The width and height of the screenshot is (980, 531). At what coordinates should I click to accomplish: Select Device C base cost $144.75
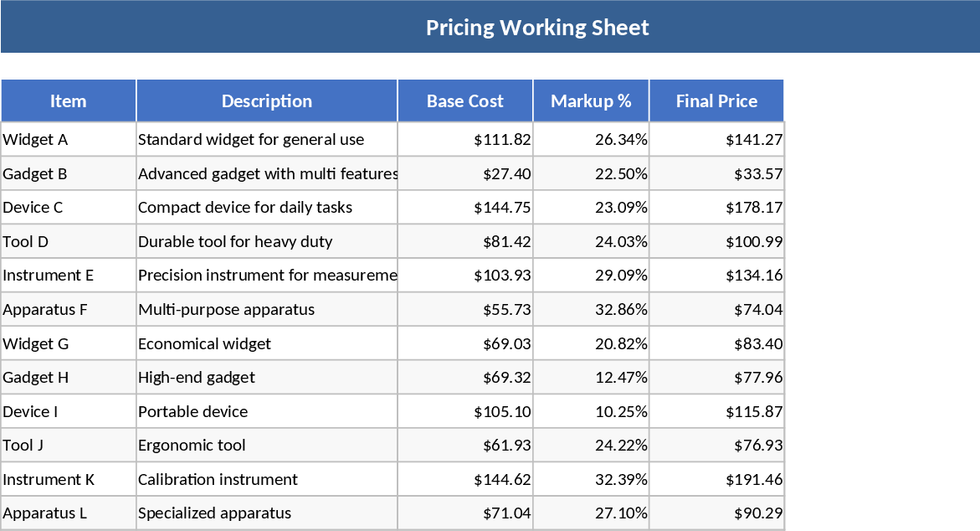[465, 208]
